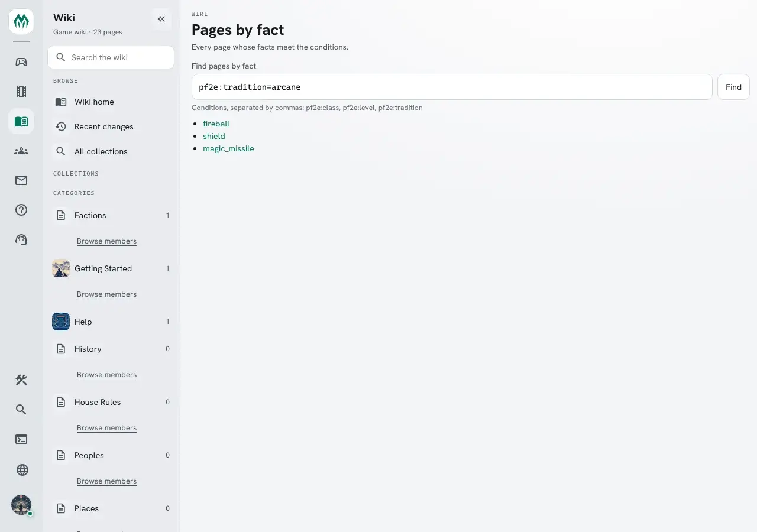Collapse the Wiki sidebar with double chevron
The width and height of the screenshot is (757, 532).
point(161,19)
